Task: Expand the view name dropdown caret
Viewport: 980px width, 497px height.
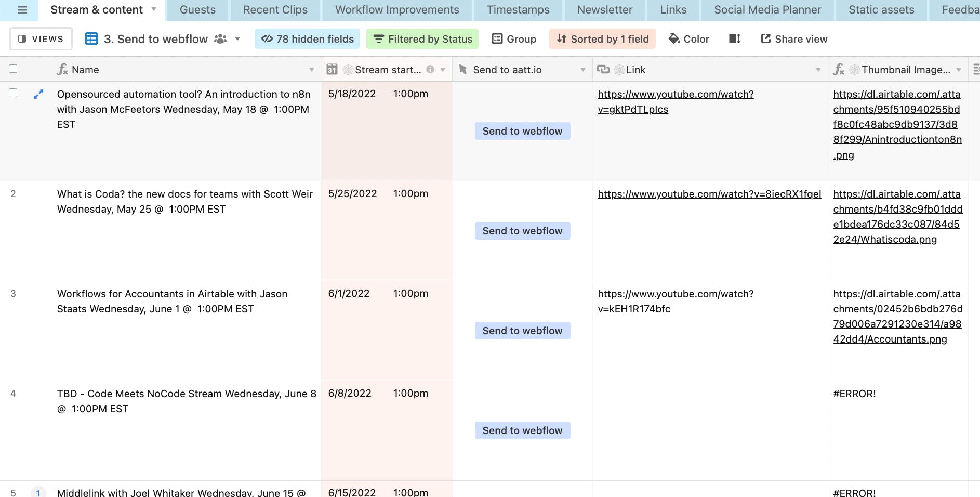Action: (237, 39)
